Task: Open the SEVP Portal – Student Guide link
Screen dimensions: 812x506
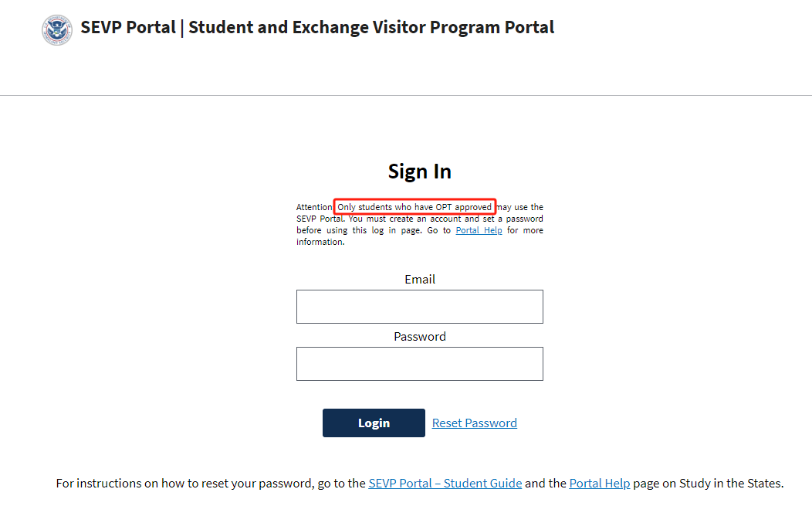Action: point(445,483)
